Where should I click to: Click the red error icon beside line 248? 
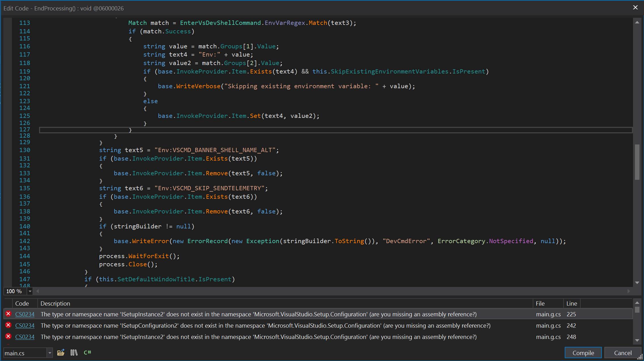pos(8,336)
